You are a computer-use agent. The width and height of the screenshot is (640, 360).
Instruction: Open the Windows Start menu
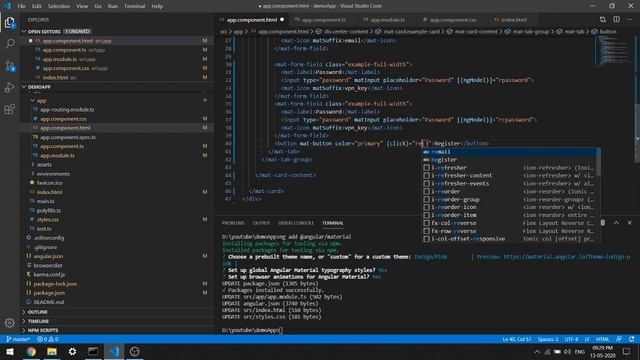(x=10, y=351)
